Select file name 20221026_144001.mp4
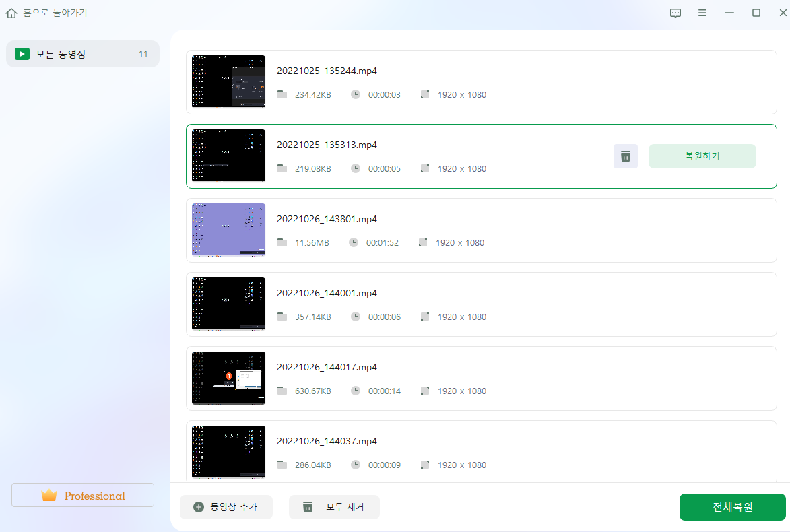This screenshot has width=790, height=532. (x=327, y=293)
